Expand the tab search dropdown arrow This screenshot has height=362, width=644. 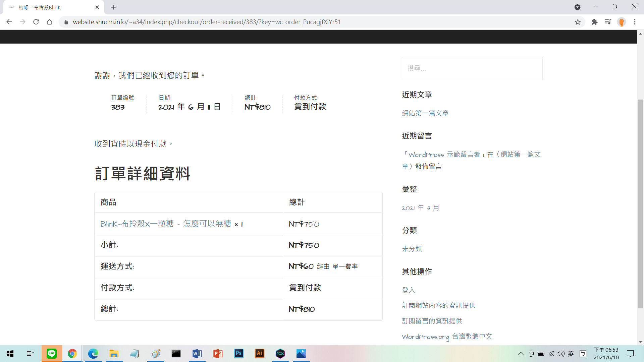tap(577, 7)
